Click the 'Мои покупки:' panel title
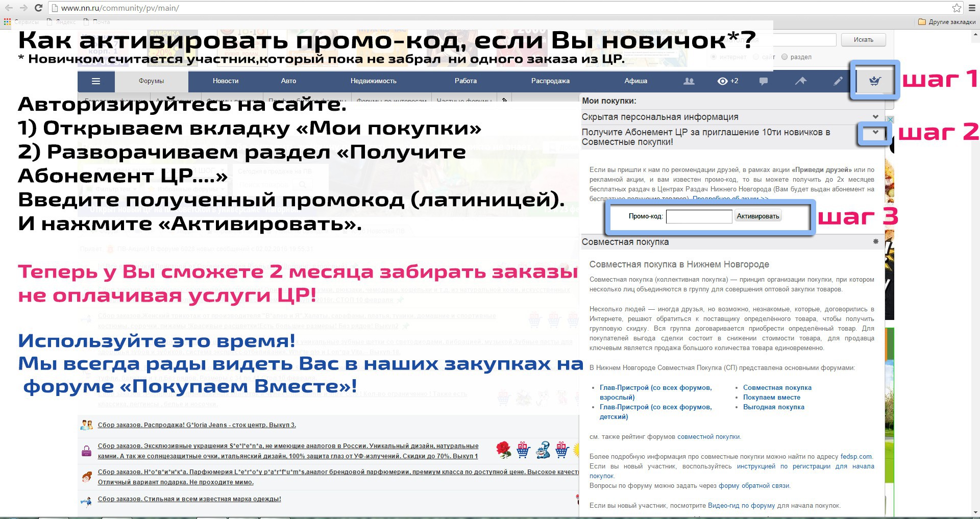 609,101
